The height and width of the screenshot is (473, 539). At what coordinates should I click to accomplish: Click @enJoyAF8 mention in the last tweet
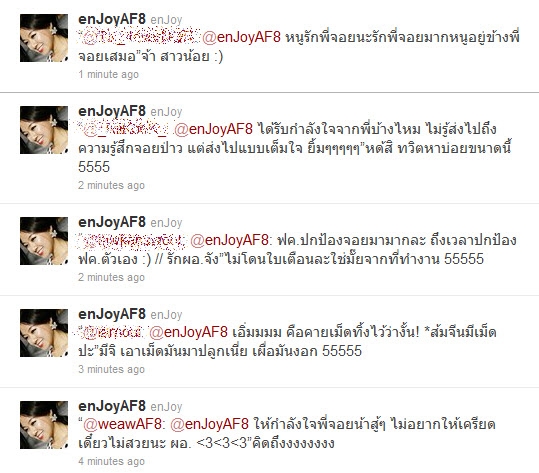point(209,424)
